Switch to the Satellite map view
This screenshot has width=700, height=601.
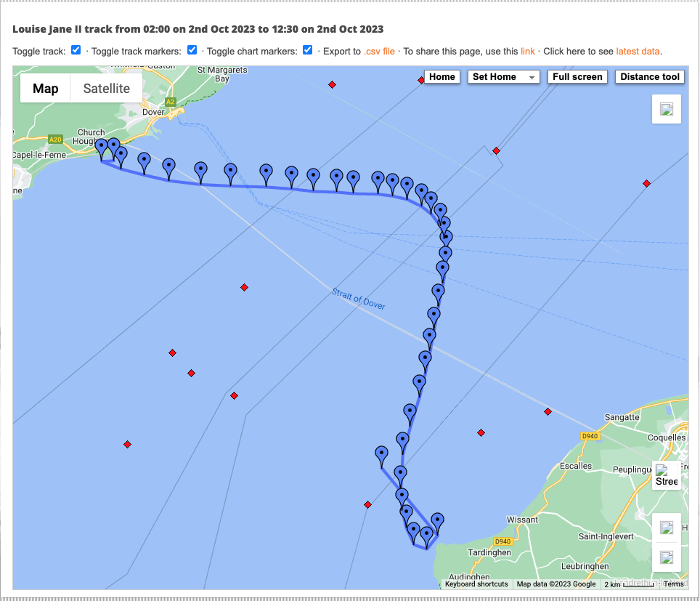pyautogui.click(x=106, y=88)
